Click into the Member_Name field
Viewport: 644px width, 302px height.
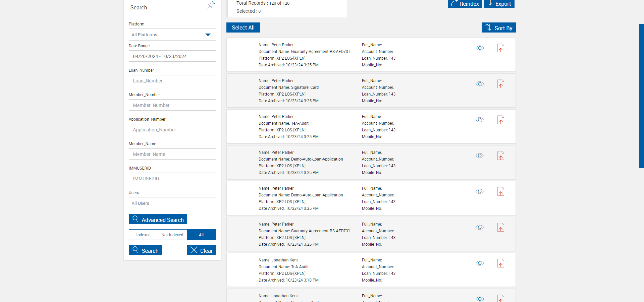(x=172, y=154)
